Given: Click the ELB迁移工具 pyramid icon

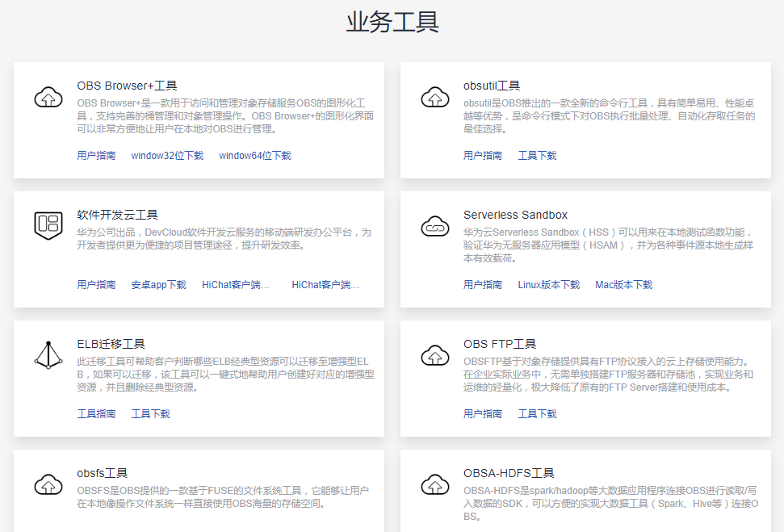Looking at the screenshot, I should coord(48,355).
